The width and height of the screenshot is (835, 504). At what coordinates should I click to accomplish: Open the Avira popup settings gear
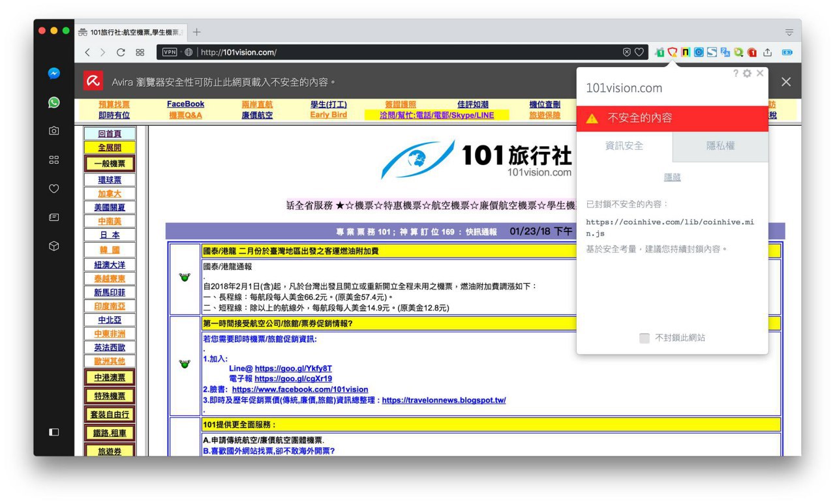coord(747,74)
